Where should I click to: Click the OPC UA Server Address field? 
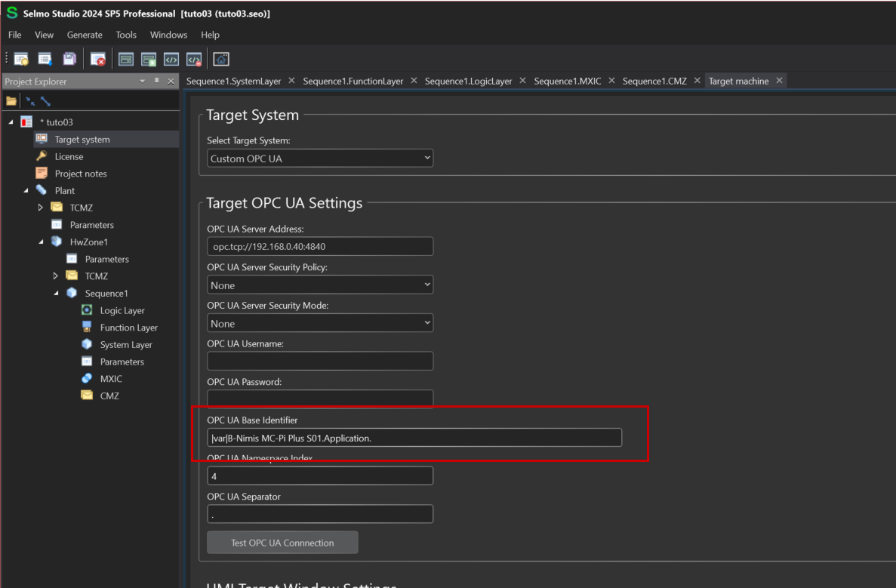(x=320, y=246)
